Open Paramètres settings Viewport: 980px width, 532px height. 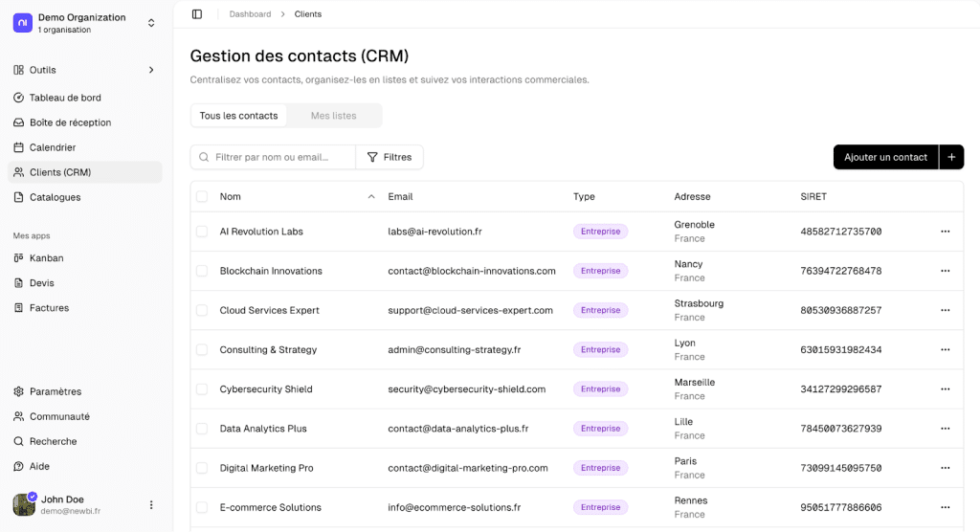(55, 391)
